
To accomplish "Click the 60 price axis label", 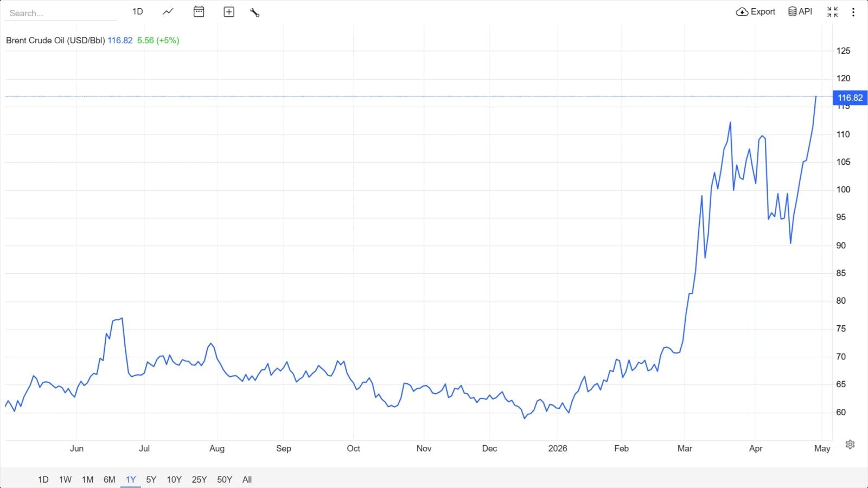I will (841, 412).
